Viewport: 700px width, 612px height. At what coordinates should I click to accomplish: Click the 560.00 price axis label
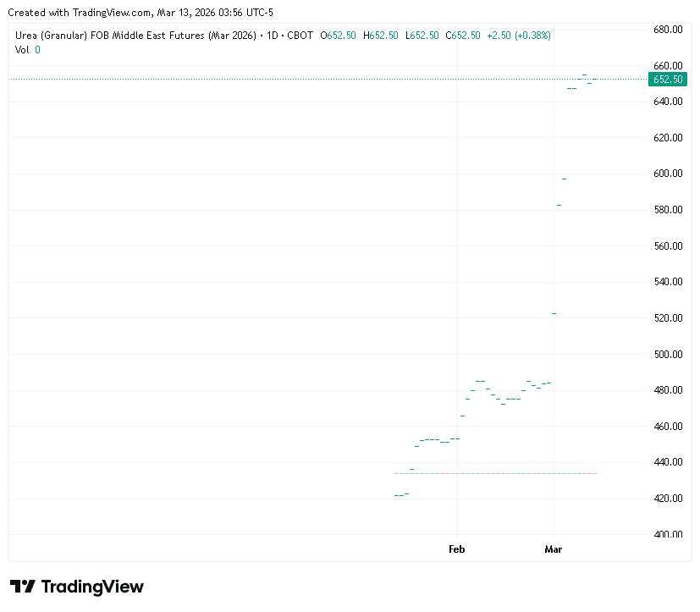point(668,246)
